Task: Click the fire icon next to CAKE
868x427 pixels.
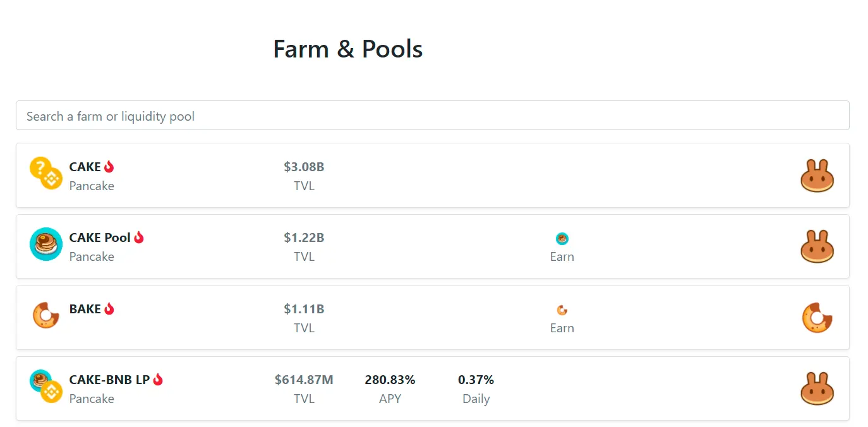Action: pos(109,167)
